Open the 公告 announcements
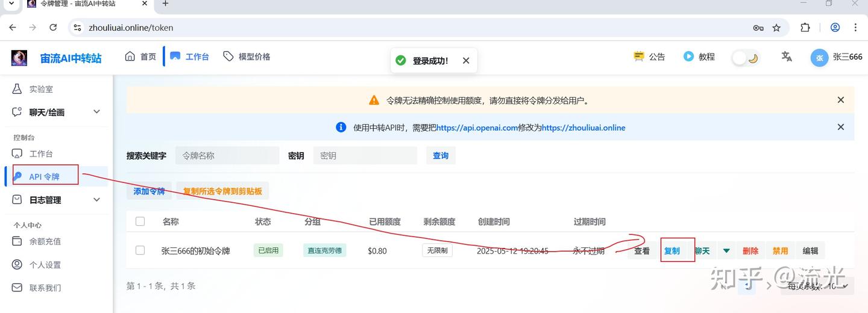This screenshot has width=868, height=313. coord(649,57)
